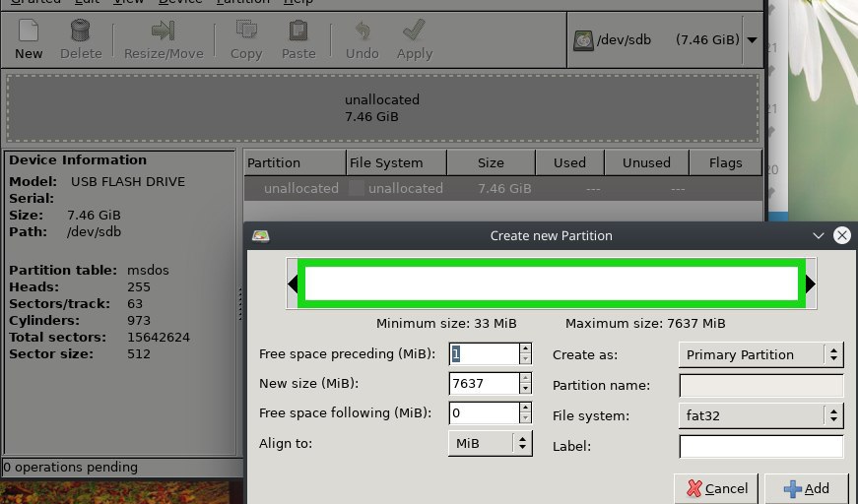Viewport: 858px width, 504px height.
Task: Click the '/dev/sdb' path value
Action: point(94,231)
